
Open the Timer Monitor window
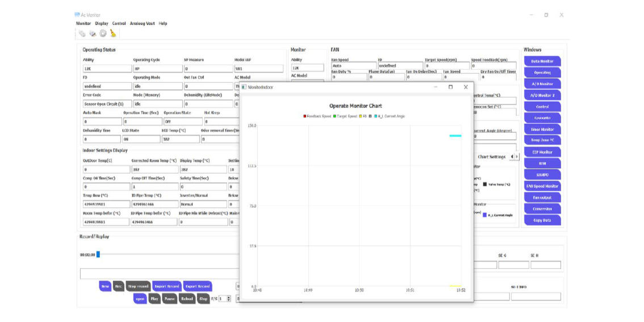tap(542, 129)
